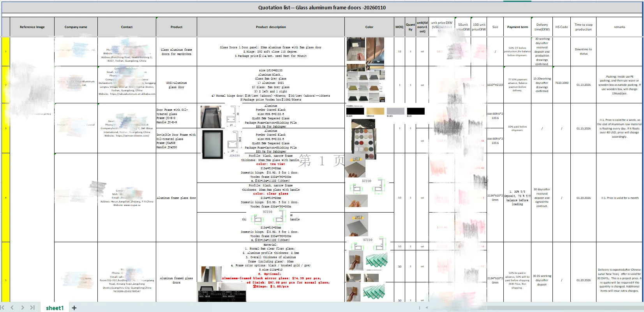Click the remark about Chinese Lunar New Year delivery
Image resolution: width=644 pixels, height=312 pixels.
tap(619, 280)
